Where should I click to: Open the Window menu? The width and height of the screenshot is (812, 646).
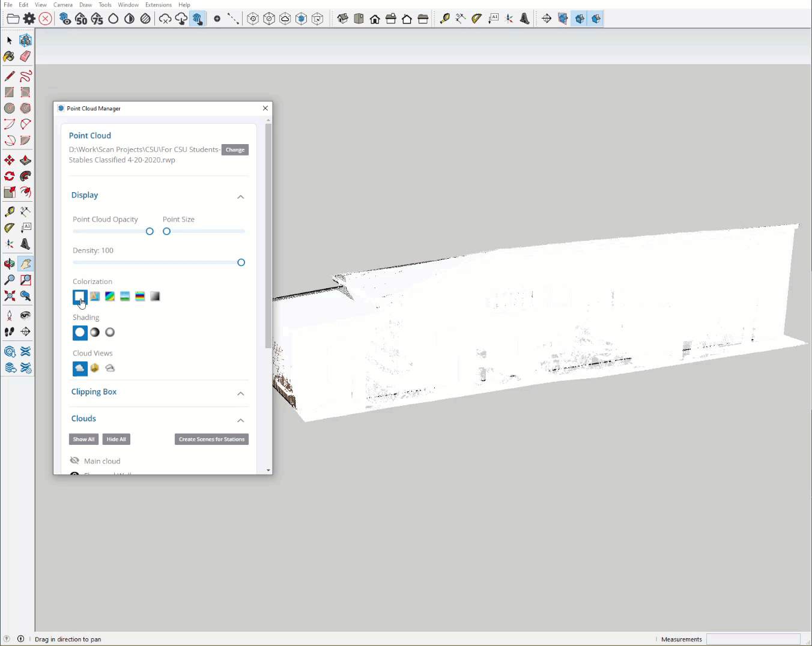(x=128, y=5)
